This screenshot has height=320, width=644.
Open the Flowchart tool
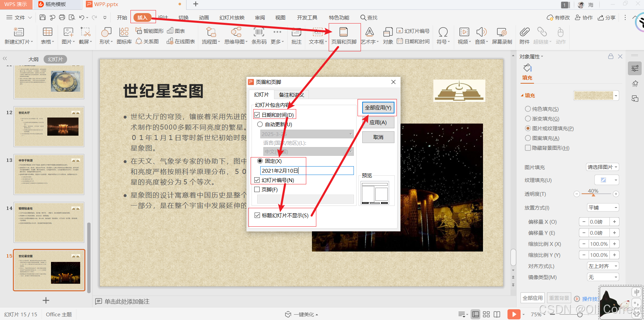pyautogui.click(x=211, y=32)
